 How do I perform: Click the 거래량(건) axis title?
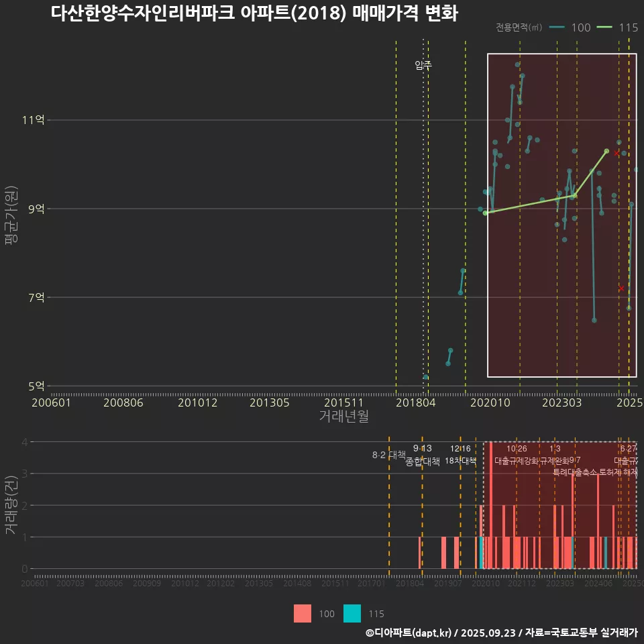[x=11, y=504]
